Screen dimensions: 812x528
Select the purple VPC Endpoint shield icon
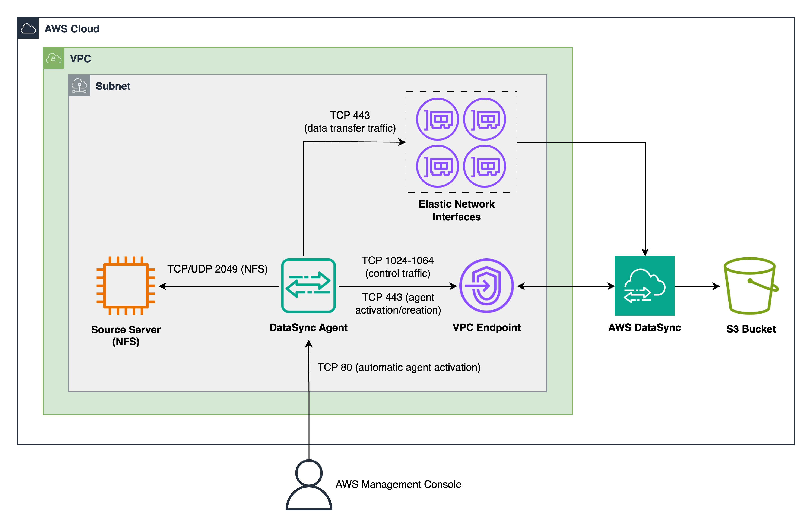pyautogui.click(x=486, y=286)
